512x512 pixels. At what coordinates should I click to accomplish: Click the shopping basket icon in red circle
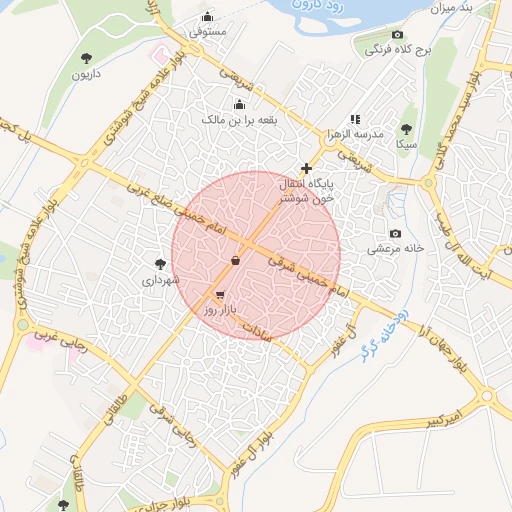(235, 260)
